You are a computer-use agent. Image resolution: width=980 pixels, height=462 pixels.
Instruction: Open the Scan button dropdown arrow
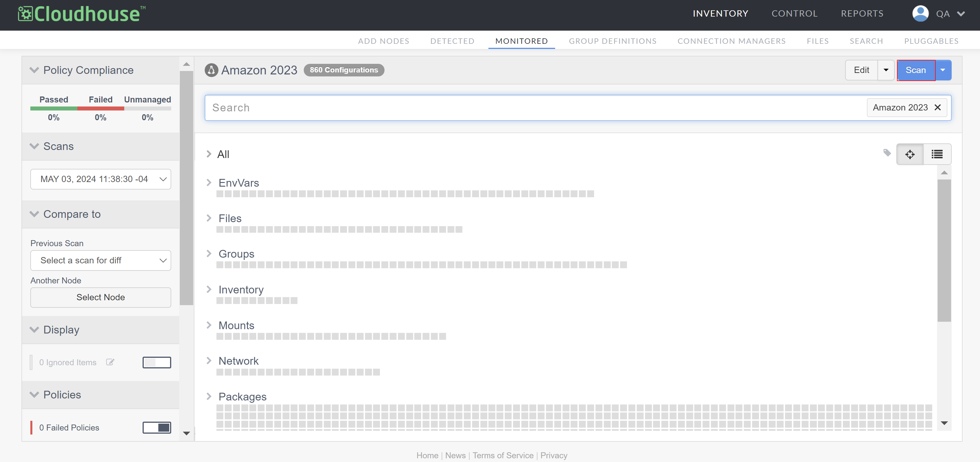[x=943, y=70]
